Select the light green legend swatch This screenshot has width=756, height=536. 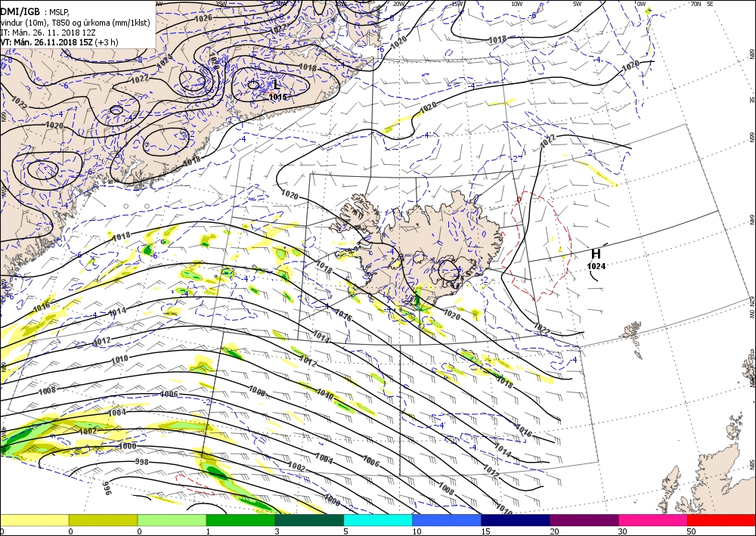(172, 520)
